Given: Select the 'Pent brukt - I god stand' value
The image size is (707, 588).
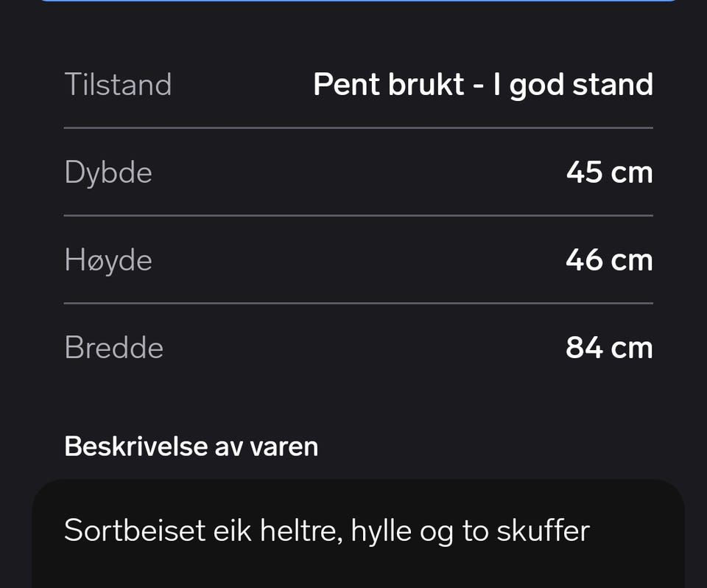Looking at the screenshot, I should point(483,85).
